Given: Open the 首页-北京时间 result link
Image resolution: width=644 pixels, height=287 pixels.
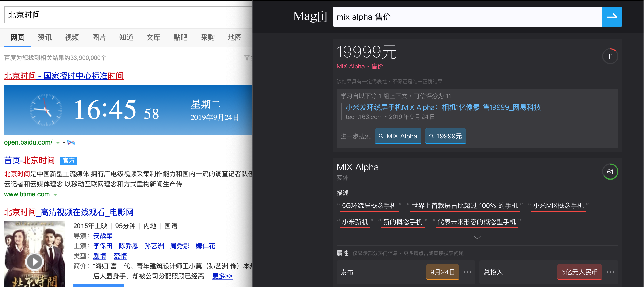Looking at the screenshot, I should tap(30, 160).
